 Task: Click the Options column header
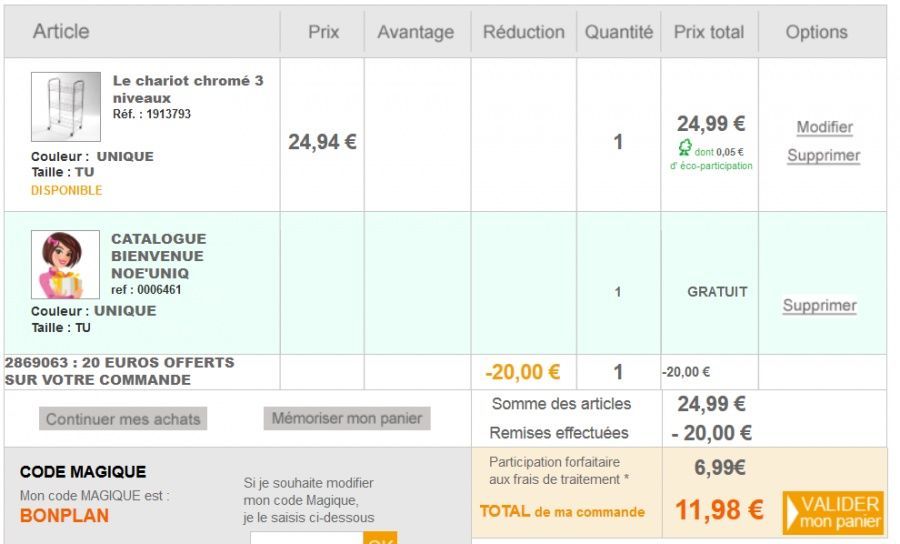click(816, 32)
